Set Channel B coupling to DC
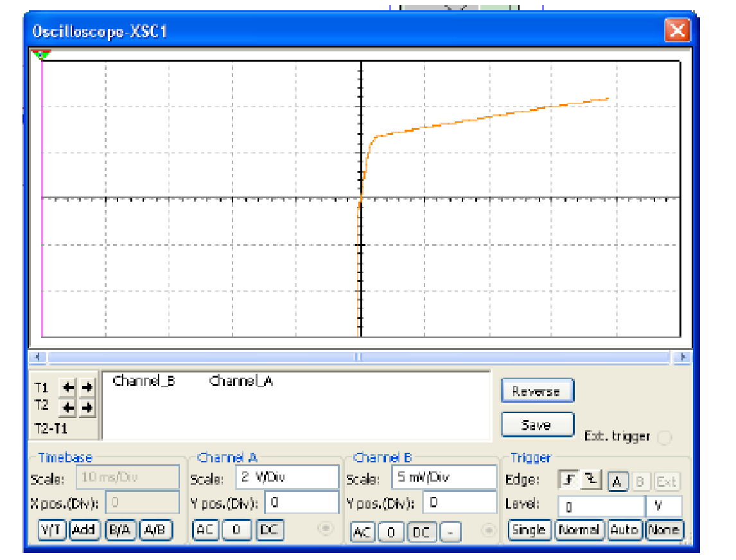 point(421,531)
